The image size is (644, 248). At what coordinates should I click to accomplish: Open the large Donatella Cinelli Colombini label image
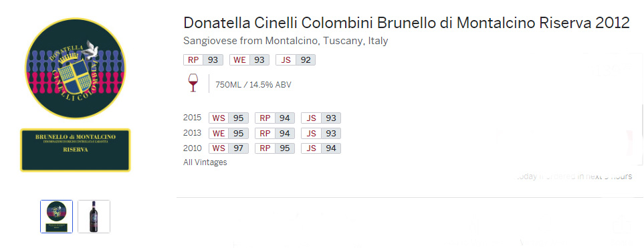[76, 95]
